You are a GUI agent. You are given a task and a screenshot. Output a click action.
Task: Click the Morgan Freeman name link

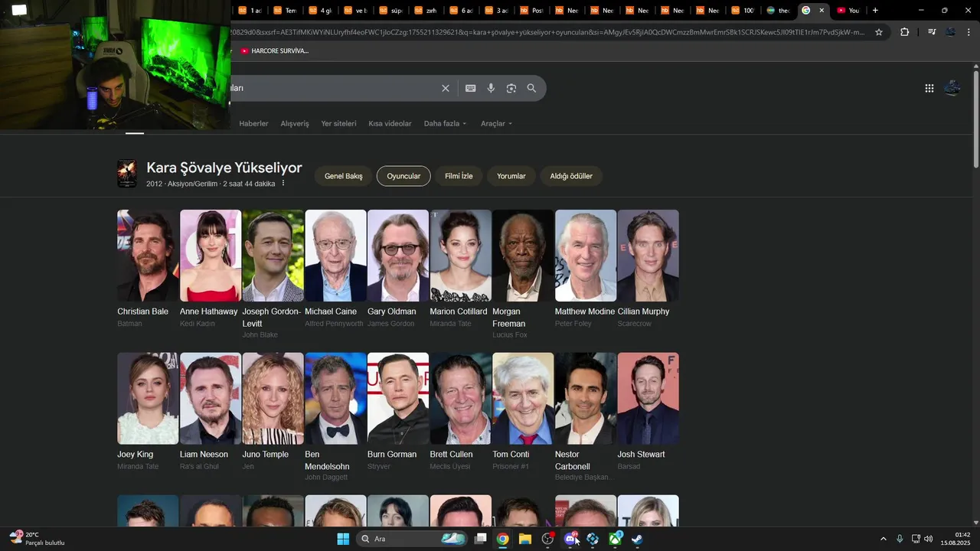508,318
